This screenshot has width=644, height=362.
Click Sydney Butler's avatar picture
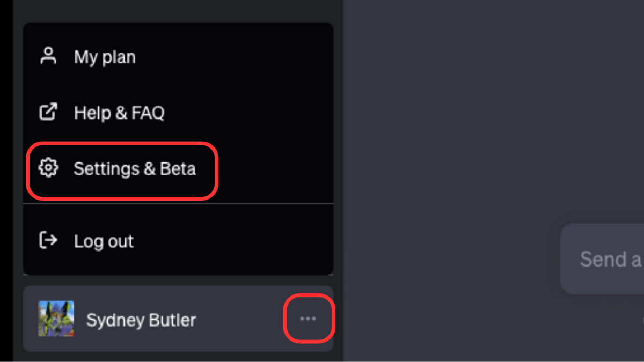(x=56, y=319)
